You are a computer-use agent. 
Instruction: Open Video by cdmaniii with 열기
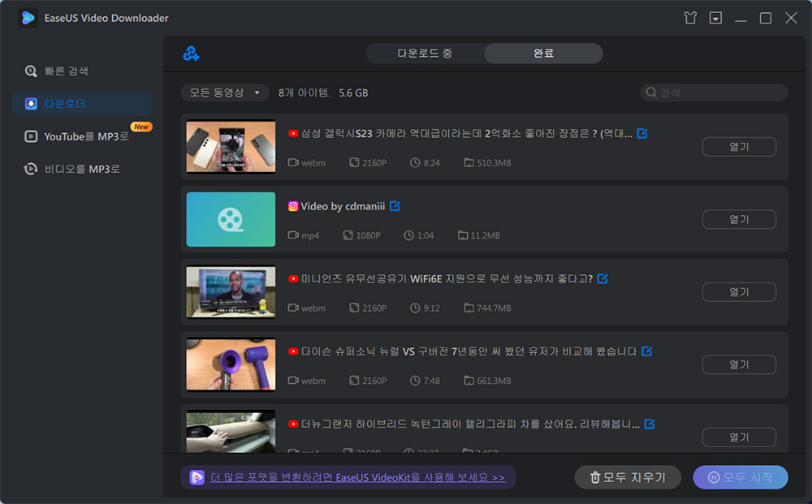click(739, 219)
